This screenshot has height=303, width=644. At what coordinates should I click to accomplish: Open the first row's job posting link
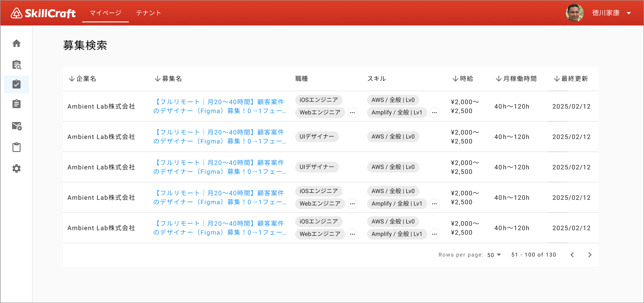[220, 106]
